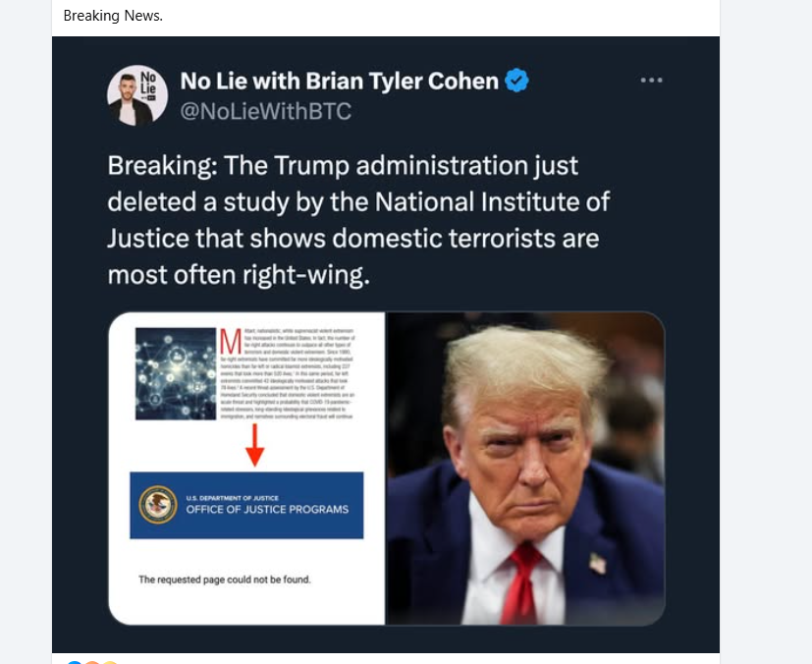Open the No Lie with Brian Tyler Cohen name
This screenshot has width=812, height=664.
(x=339, y=81)
